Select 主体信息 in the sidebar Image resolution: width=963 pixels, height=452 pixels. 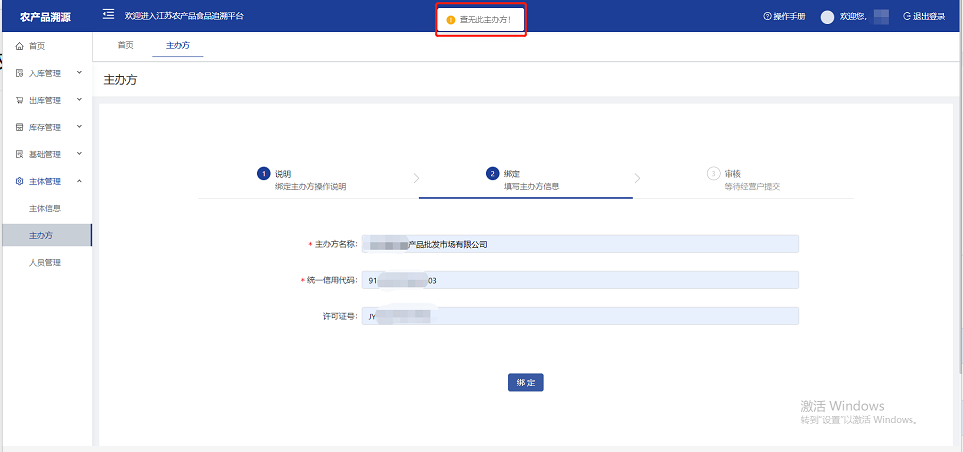[44, 208]
